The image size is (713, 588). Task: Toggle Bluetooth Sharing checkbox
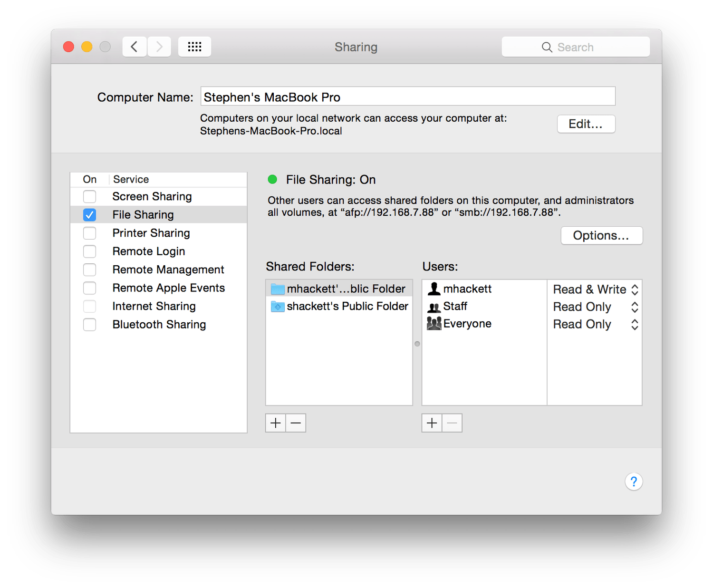point(89,325)
